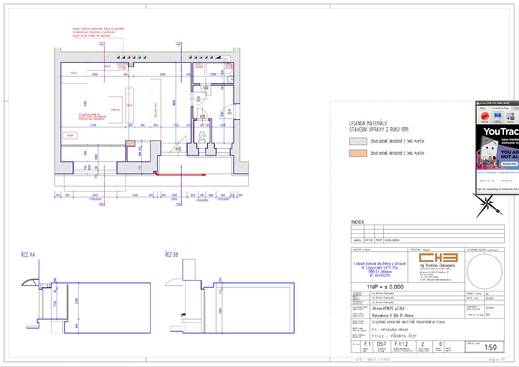The height and width of the screenshot is (367, 519).
Task: Open the blue tips link below the ad
Action: (x=498, y=173)
